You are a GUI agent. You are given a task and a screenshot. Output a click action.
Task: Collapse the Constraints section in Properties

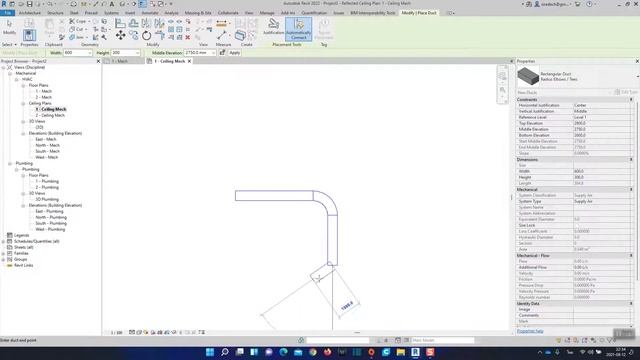pos(631,100)
